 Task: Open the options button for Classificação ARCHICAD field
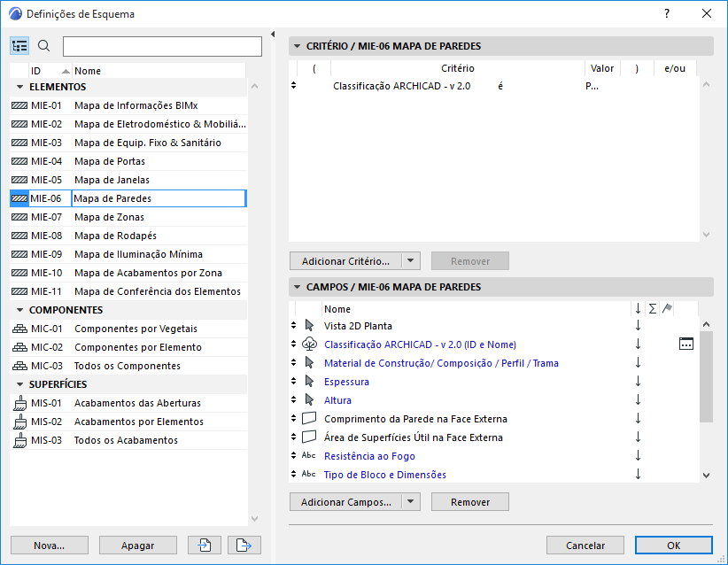pyautogui.click(x=686, y=344)
